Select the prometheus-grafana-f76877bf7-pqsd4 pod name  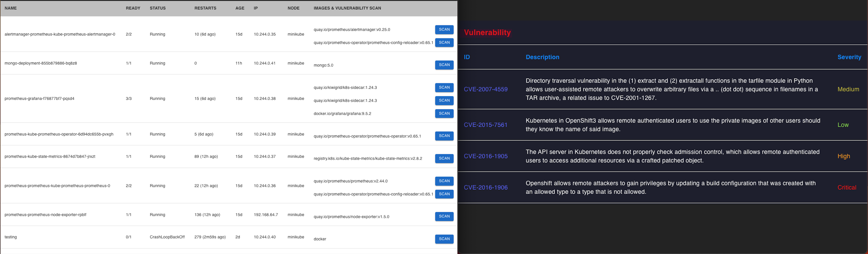[x=40, y=99]
